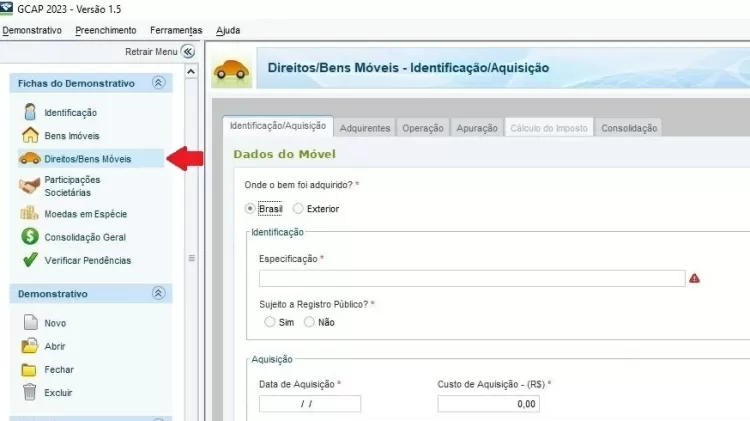Click the Custo de Aquisição value field
The height and width of the screenshot is (421, 750).
(488, 404)
